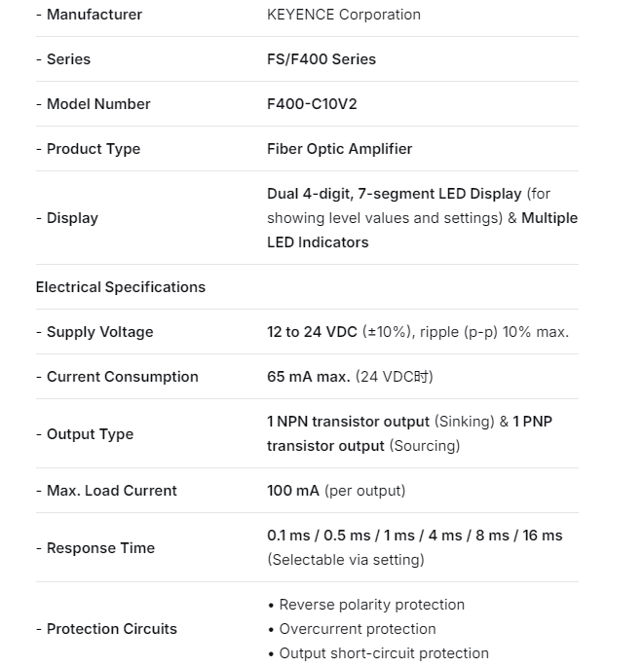This screenshot has width=644, height=667.
Task: Click the Fiber Optic Amplifier value
Action: [x=339, y=149]
